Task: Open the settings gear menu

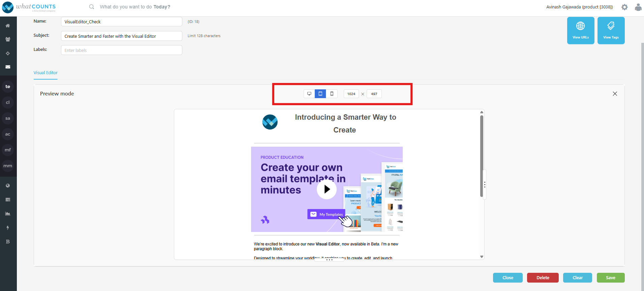Action: (624, 7)
